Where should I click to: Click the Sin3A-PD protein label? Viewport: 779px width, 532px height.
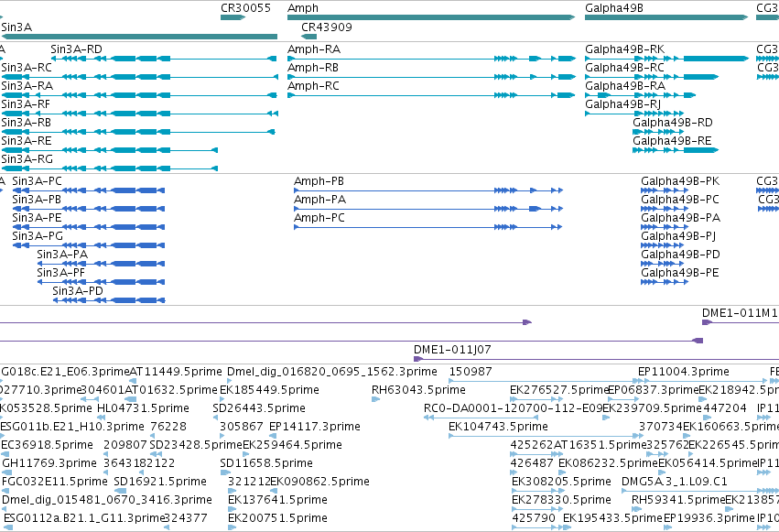click(x=78, y=291)
